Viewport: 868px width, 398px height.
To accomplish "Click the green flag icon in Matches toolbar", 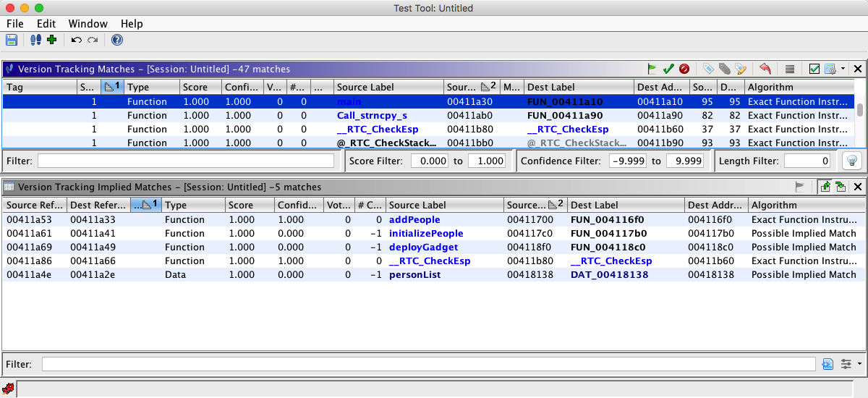I will pyautogui.click(x=652, y=69).
